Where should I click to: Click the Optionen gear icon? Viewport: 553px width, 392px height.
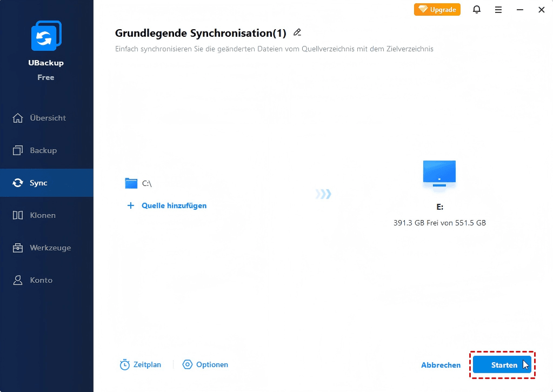pos(188,365)
